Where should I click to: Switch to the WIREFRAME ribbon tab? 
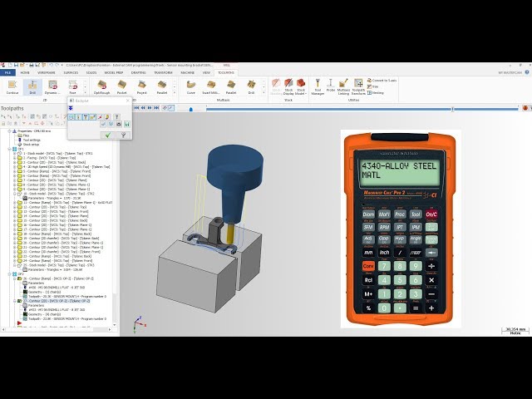[47, 72]
